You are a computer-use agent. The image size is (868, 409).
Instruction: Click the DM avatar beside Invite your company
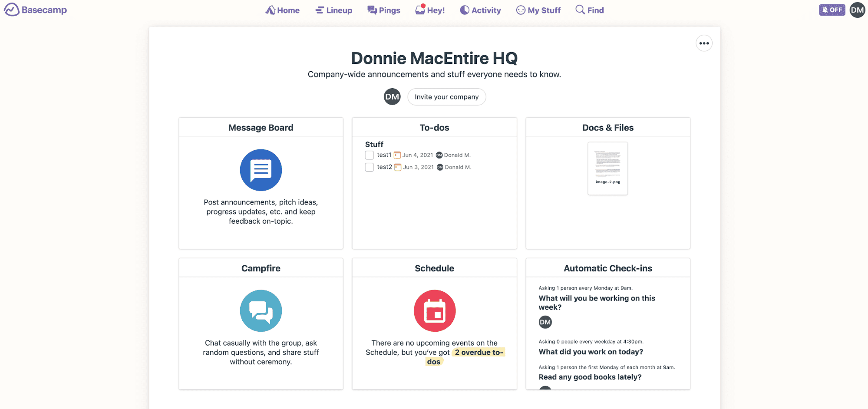point(392,97)
